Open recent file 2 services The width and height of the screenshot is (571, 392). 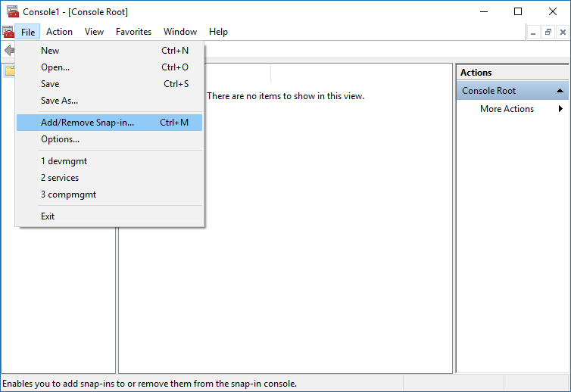(x=109, y=178)
